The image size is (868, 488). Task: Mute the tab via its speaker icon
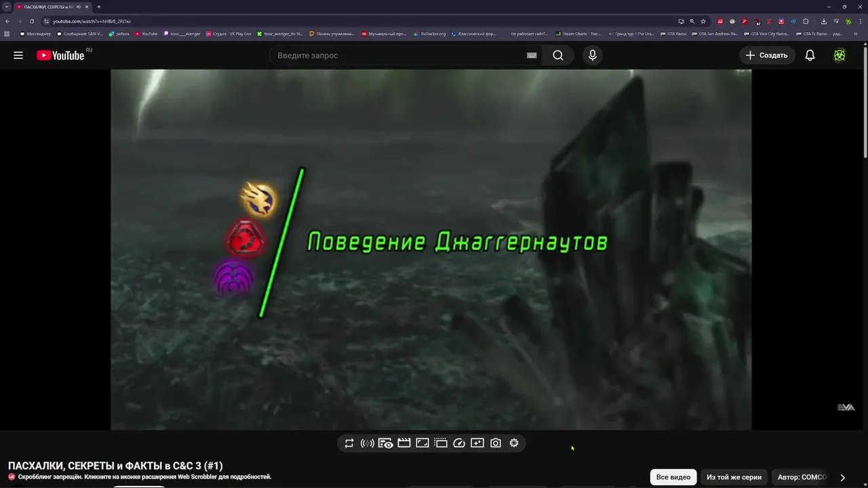coord(79,7)
